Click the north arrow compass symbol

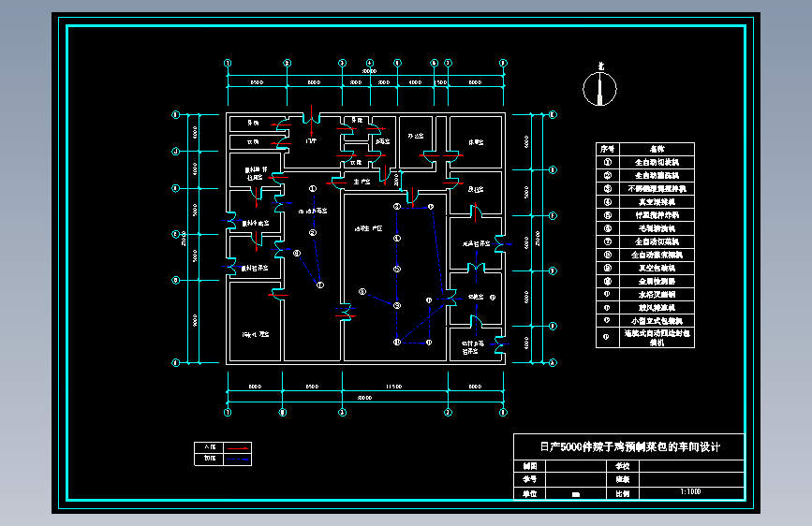tap(599, 89)
